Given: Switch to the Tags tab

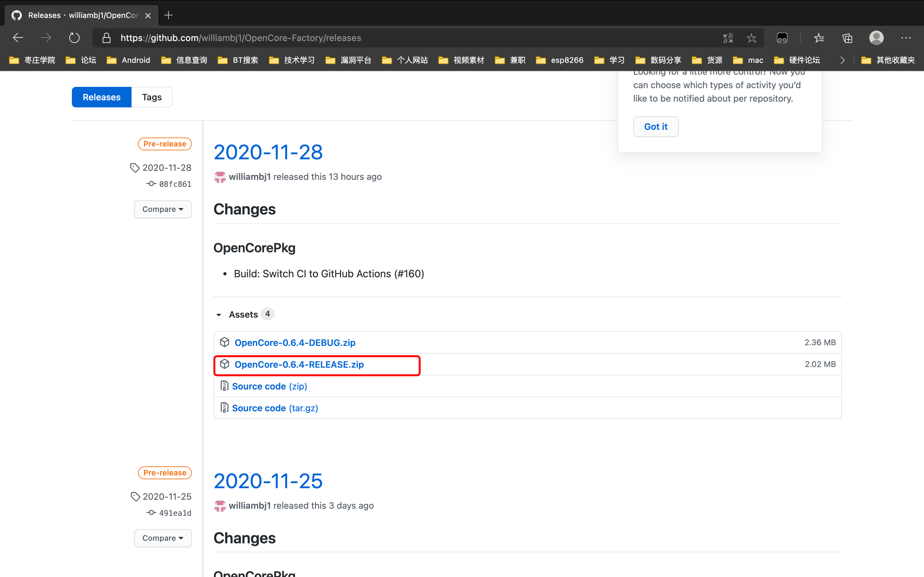Looking at the screenshot, I should coord(151,97).
